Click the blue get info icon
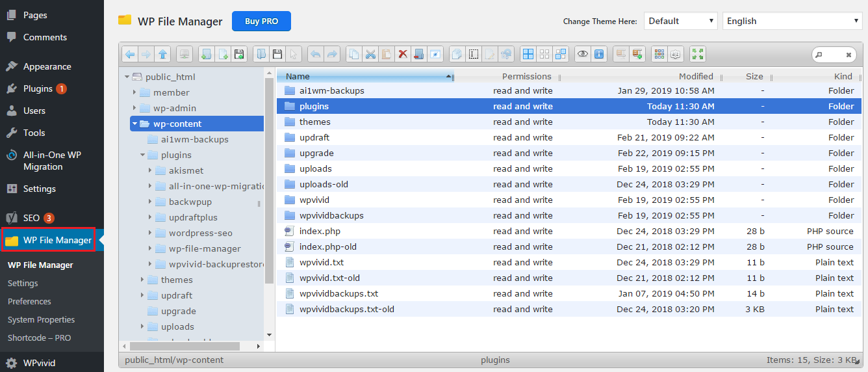 point(599,54)
